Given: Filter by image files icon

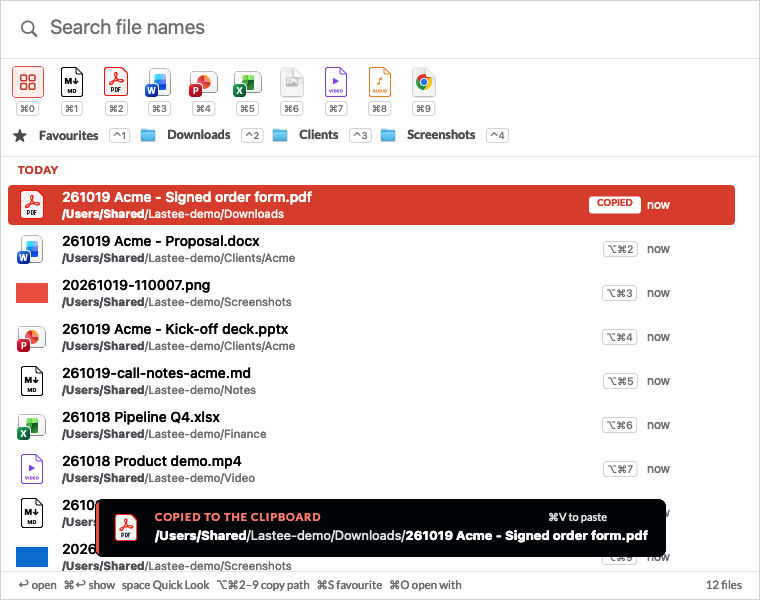Looking at the screenshot, I should pyautogui.click(x=291, y=82).
